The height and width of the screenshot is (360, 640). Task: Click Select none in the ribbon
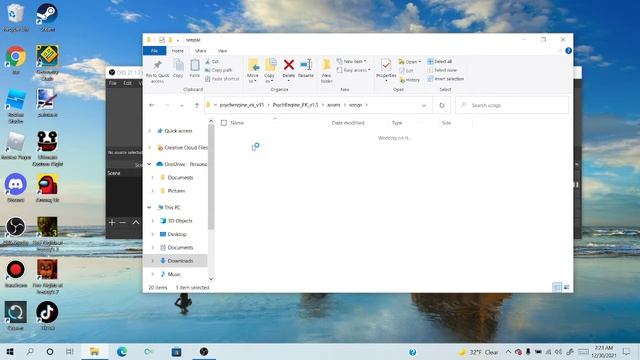coord(442,70)
